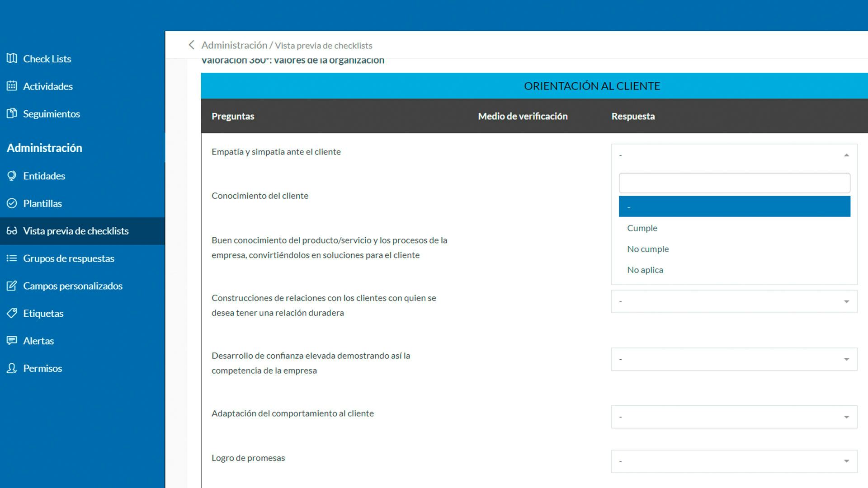This screenshot has width=868, height=488.
Task: Open Actividades via its calendar icon
Action: tap(12, 86)
